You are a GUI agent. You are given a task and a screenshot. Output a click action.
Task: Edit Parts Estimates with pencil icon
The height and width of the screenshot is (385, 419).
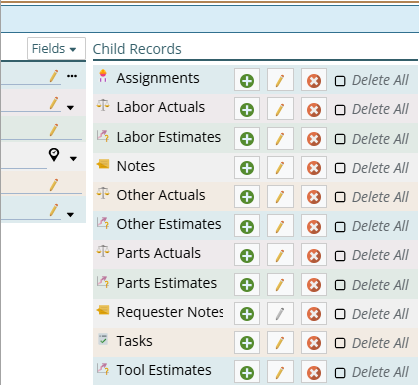click(280, 284)
